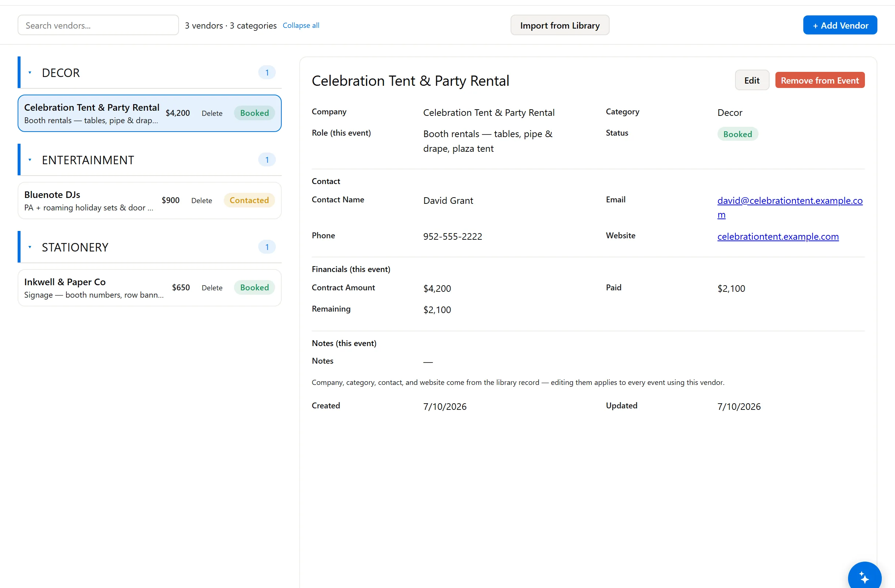Click Category value Decor
Image resolution: width=895 pixels, height=588 pixels.
730,113
